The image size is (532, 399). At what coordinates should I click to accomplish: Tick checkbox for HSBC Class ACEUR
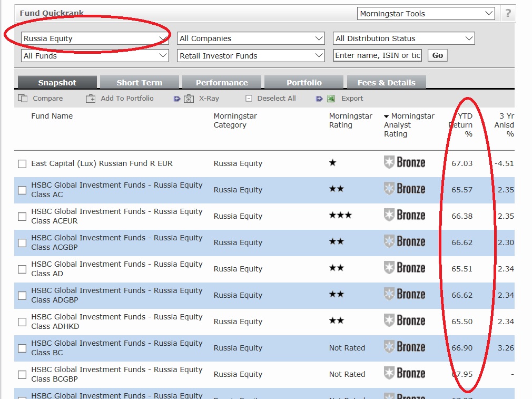coord(22,217)
